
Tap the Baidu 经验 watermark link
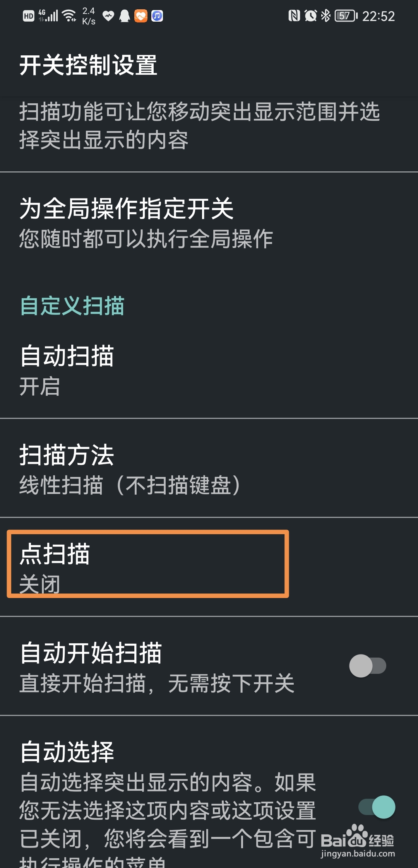tap(358, 842)
